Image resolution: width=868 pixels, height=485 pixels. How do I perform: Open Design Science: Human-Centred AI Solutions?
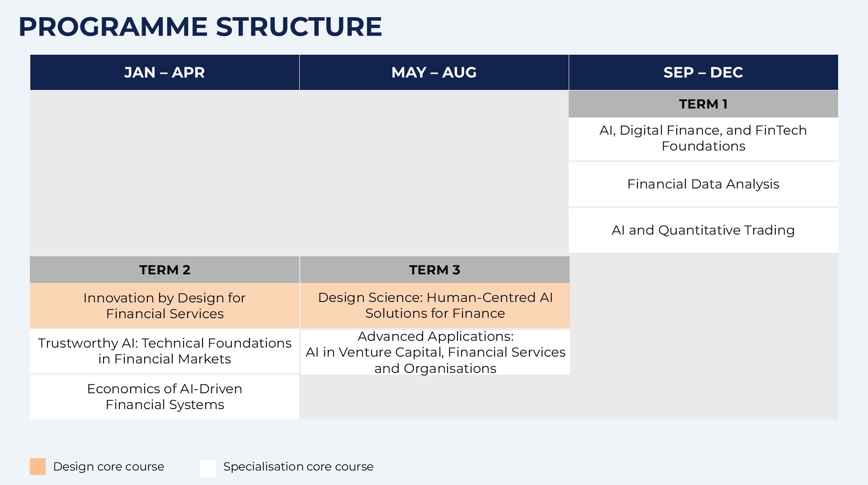[435, 305]
